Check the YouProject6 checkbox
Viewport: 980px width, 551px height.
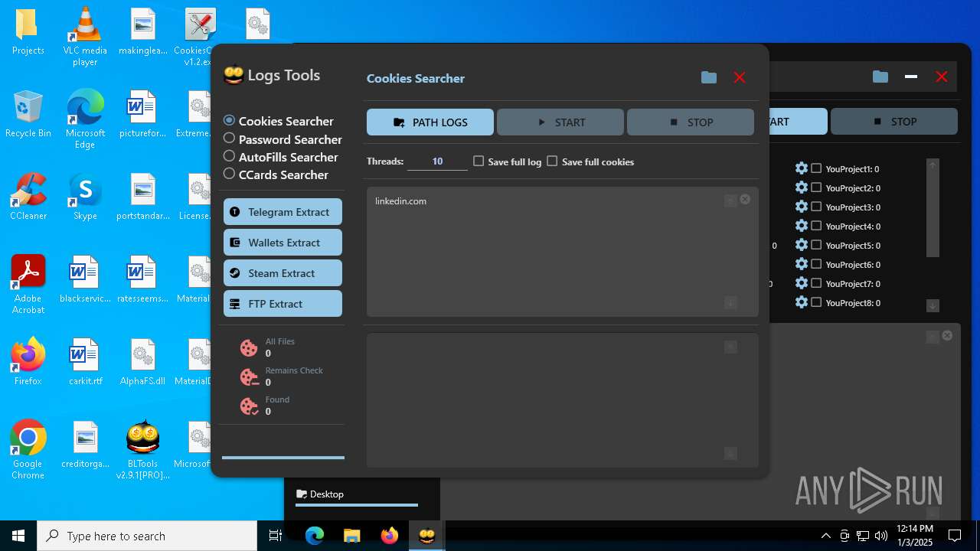[816, 264]
